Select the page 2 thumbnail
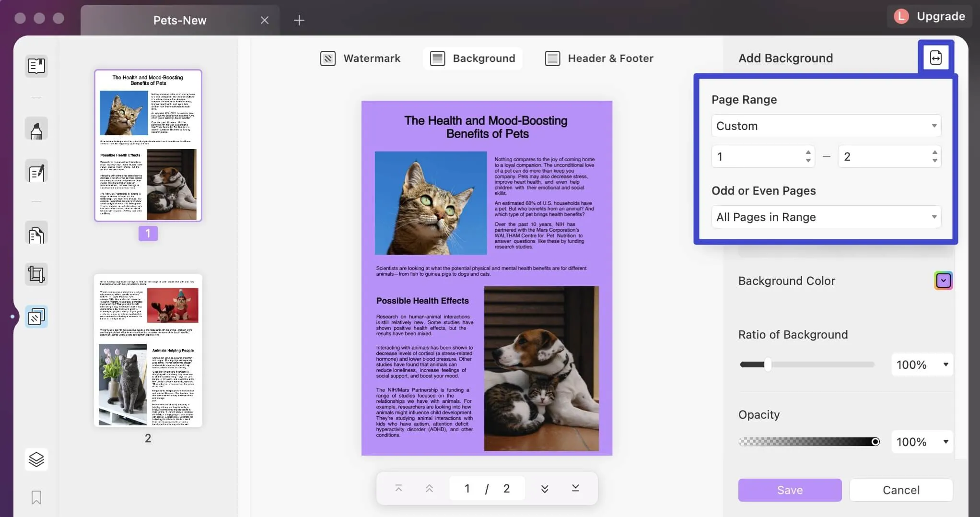 pos(148,350)
